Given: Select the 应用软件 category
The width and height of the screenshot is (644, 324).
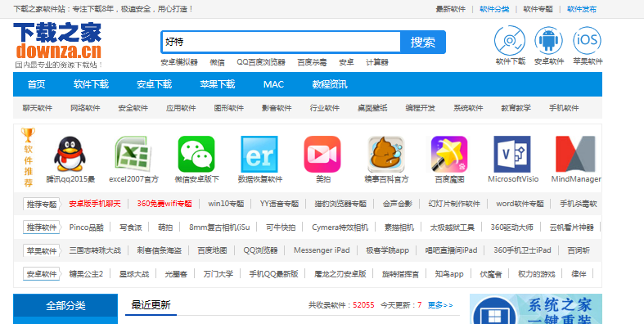Looking at the screenshot, I should [x=181, y=108].
